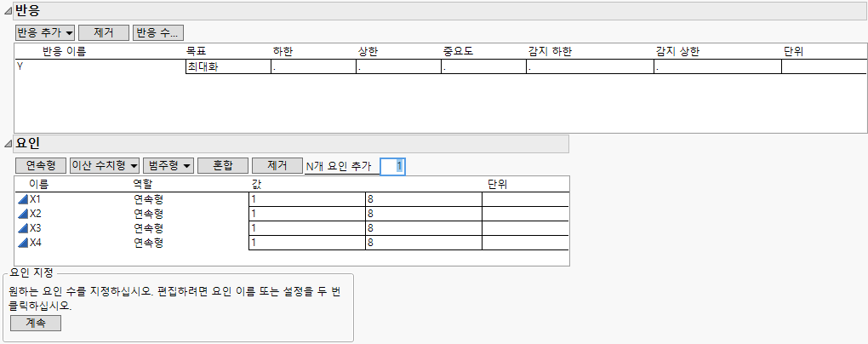Image resolution: width=868 pixels, height=344 pixels.
Task: Collapse the 요인 section disclosure triangle
Action: point(7,144)
